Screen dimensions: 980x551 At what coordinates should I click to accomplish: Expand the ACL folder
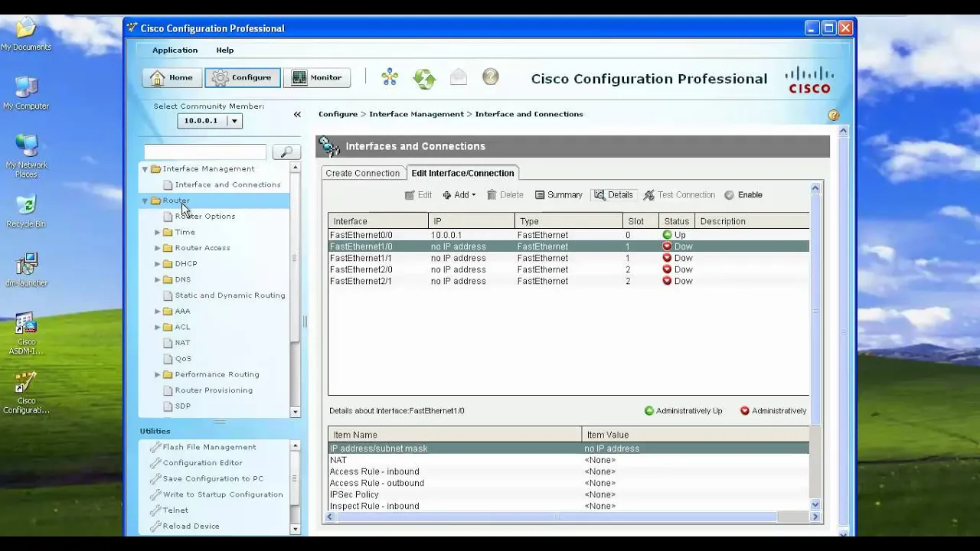(x=158, y=327)
